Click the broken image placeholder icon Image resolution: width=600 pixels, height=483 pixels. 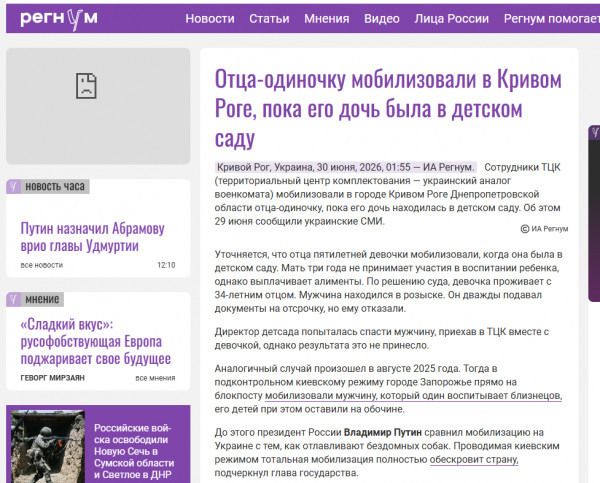click(86, 86)
